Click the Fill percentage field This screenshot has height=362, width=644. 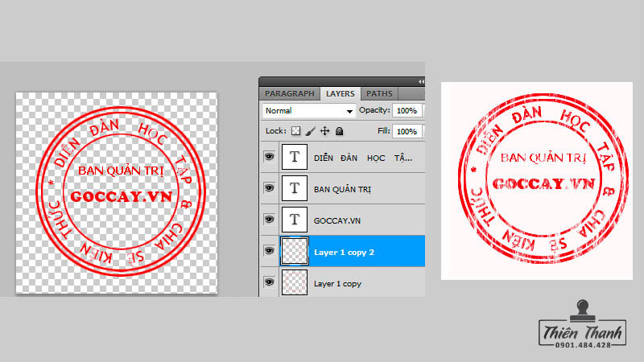click(x=407, y=131)
